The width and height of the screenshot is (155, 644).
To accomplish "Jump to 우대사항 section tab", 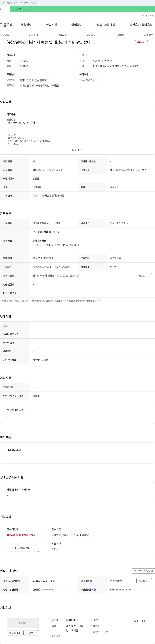I will [62, 35].
